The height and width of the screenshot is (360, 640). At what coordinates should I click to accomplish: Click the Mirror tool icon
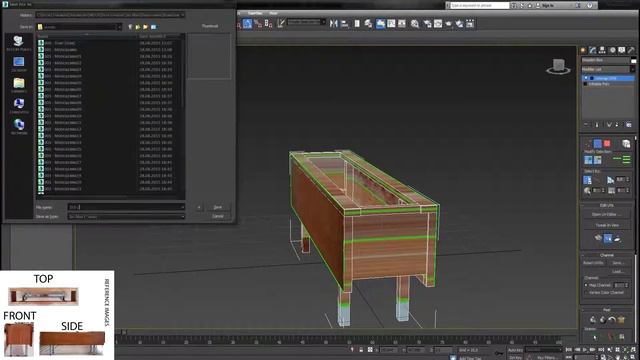coord(333,24)
